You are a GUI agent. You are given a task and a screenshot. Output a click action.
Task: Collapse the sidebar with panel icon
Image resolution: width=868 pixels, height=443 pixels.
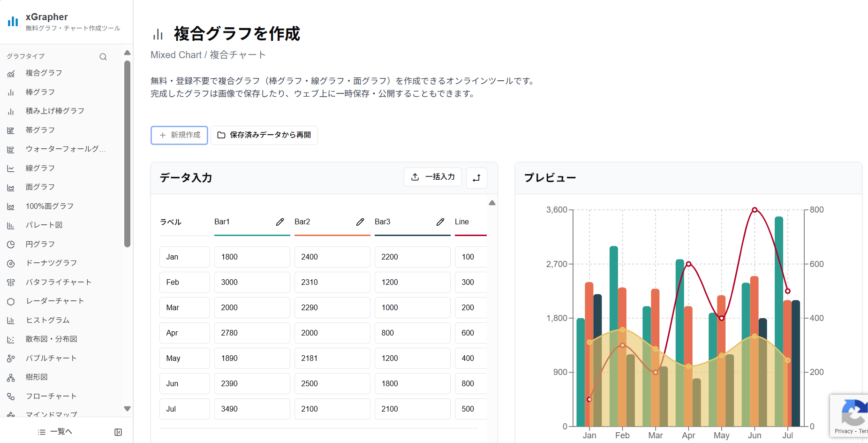click(118, 431)
